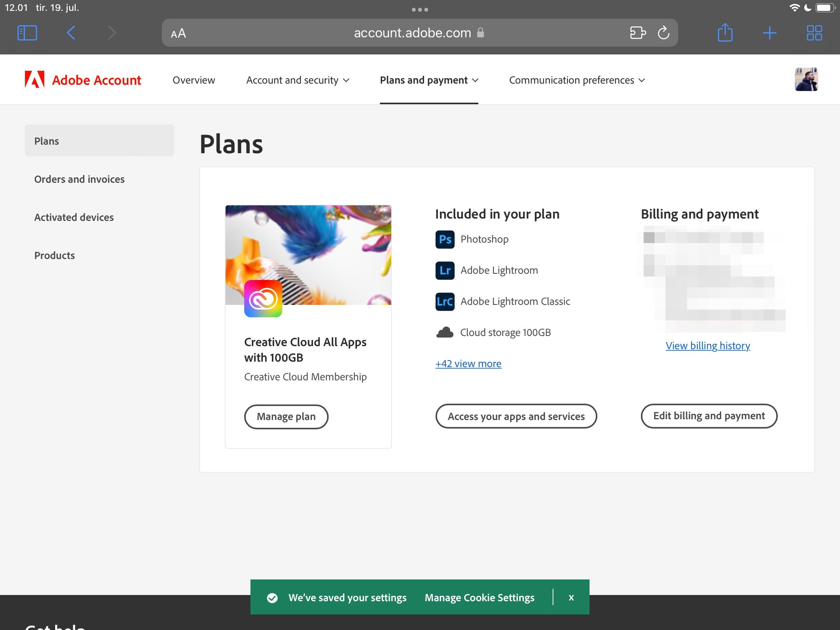This screenshot has height=630, width=840.
Task: Click the Access your apps and services button
Action: (x=516, y=416)
